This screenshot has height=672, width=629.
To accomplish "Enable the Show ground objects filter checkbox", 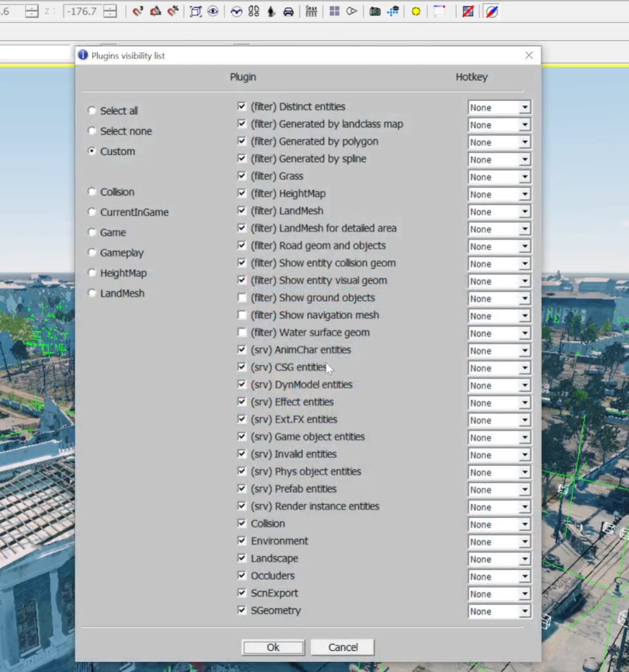I will tap(242, 298).
